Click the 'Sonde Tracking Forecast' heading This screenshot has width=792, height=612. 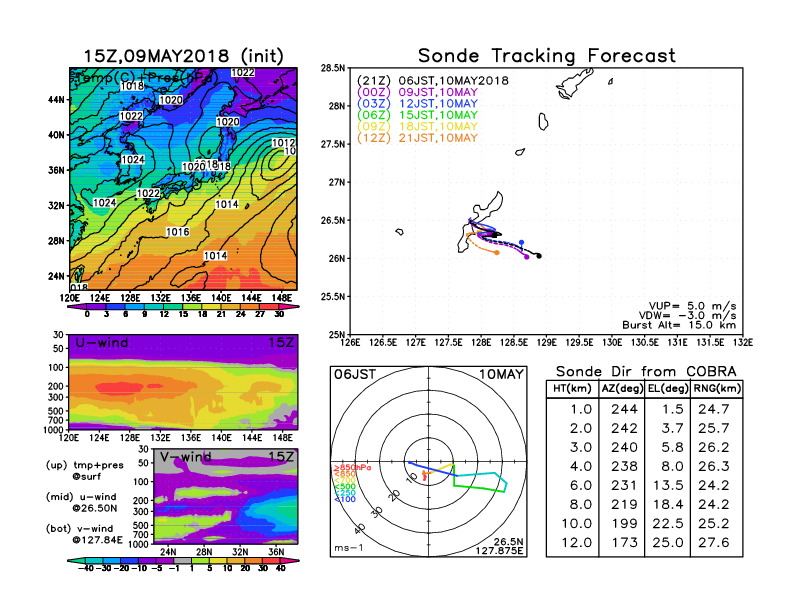coord(547,56)
